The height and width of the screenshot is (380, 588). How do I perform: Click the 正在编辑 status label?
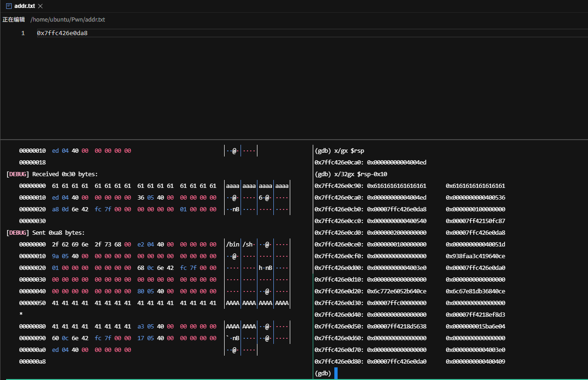click(14, 20)
